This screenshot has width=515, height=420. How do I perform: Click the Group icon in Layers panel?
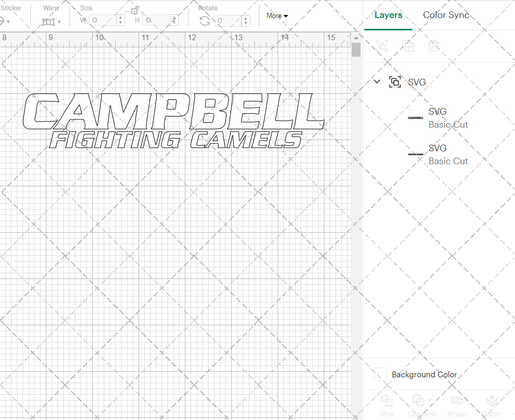tap(382, 46)
